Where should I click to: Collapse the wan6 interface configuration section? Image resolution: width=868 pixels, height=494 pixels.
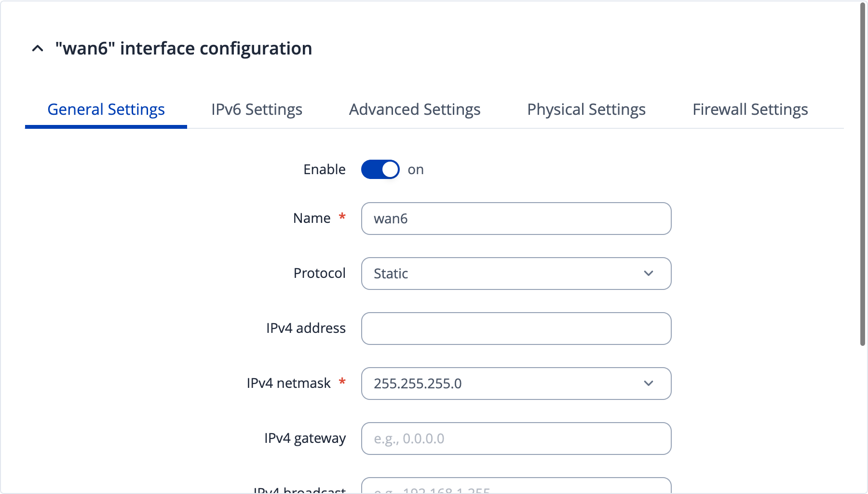click(38, 48)
